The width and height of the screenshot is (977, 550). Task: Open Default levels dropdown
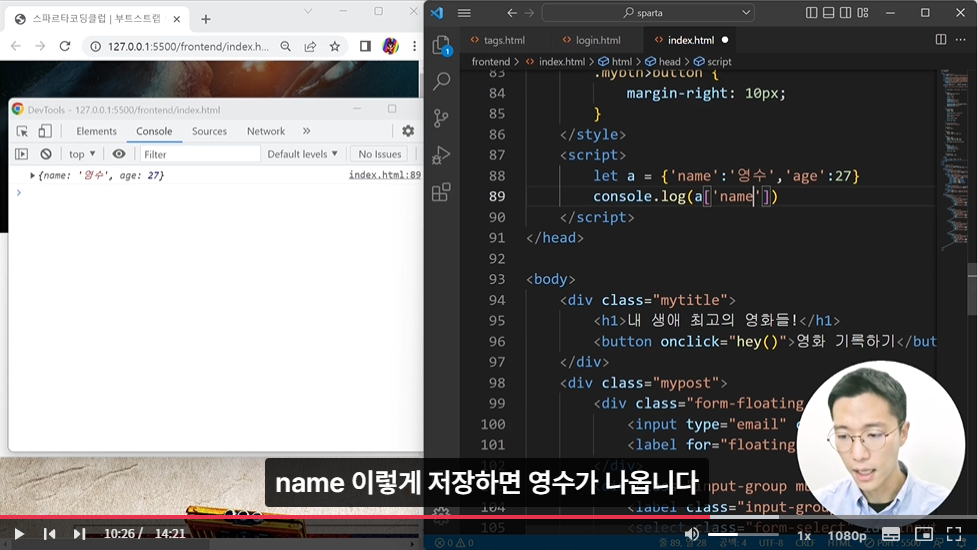click(302, 154)
